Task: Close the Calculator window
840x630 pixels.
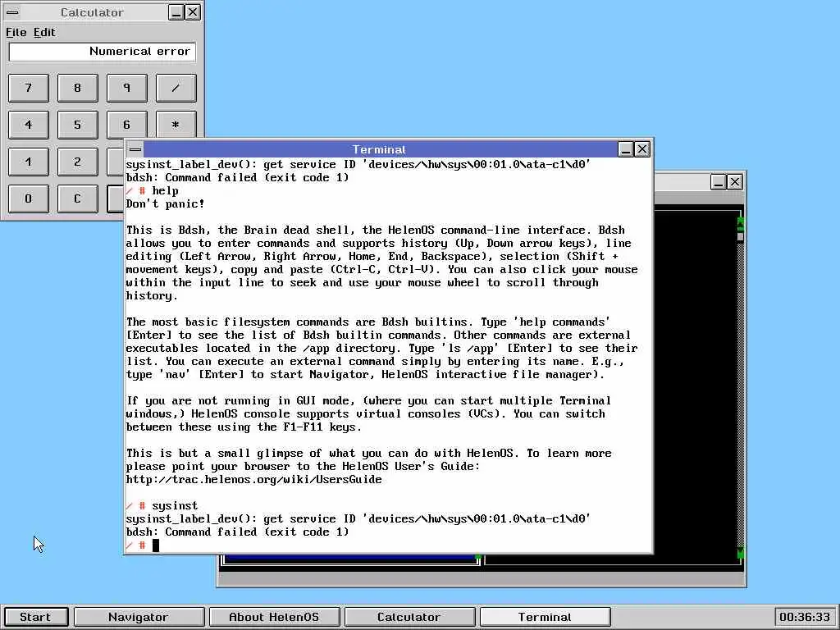Action: [193, 12]
